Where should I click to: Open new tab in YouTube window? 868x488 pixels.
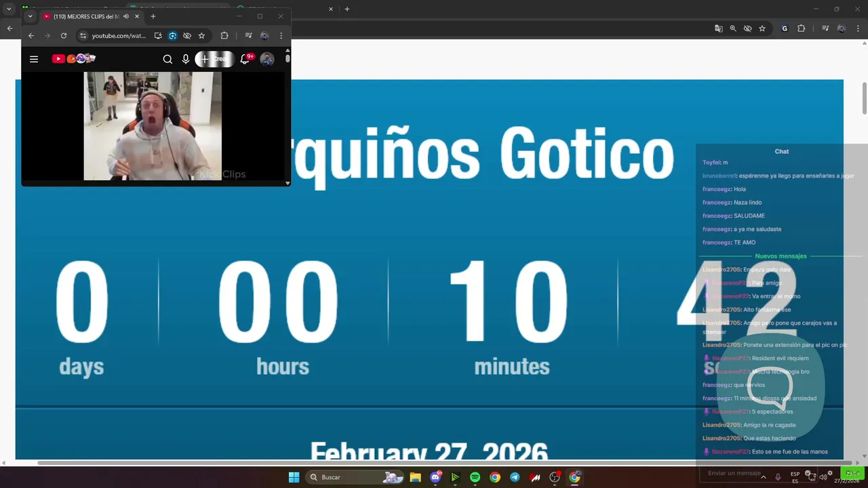[x=153, y=16]
